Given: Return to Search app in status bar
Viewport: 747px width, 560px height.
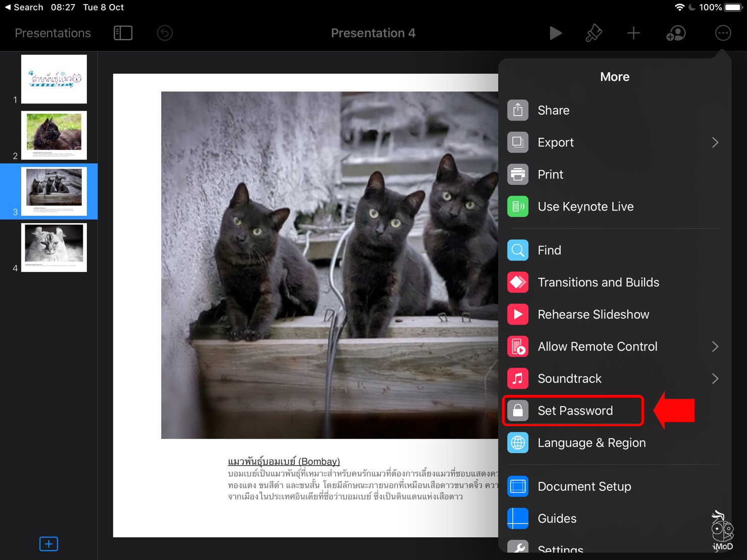Looking at the screenshot, I should point(24,7).
